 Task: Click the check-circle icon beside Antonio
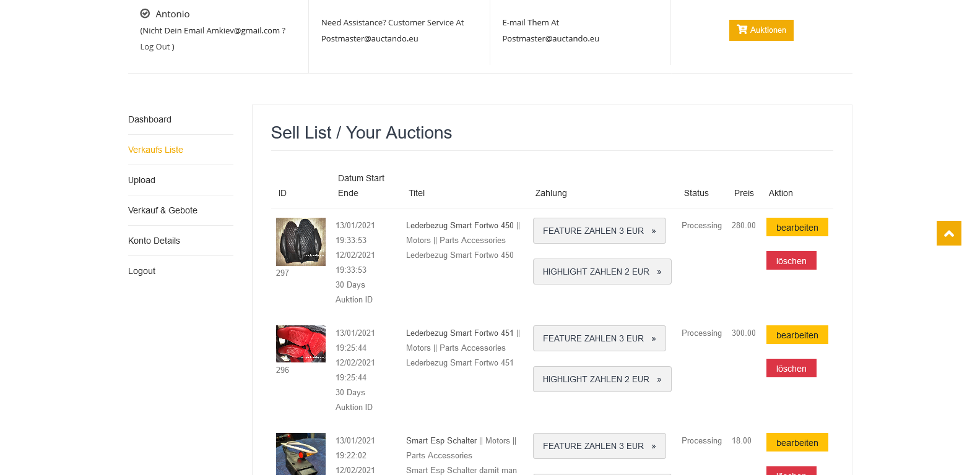145,14
